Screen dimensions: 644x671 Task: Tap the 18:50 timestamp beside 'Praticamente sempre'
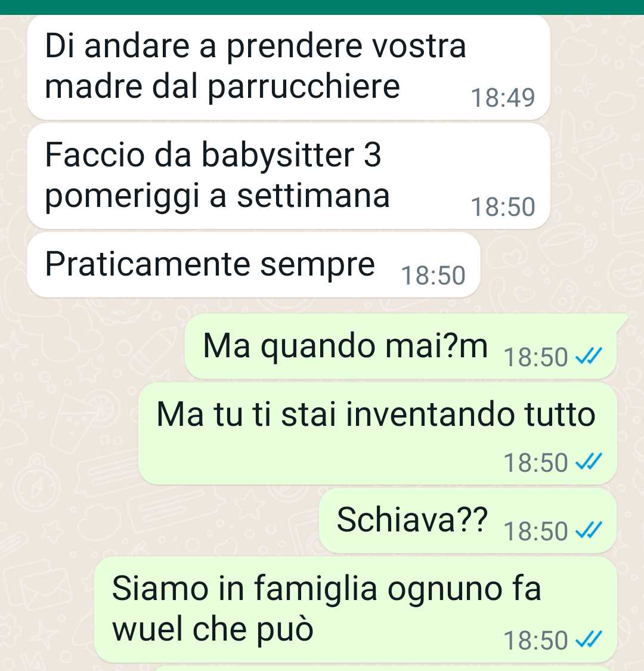tap(433, 275)
